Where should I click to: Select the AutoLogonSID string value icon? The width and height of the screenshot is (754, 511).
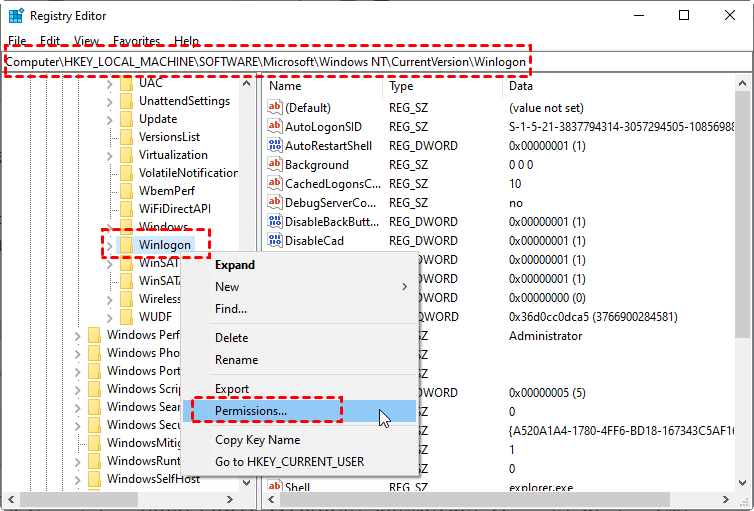[x=276, y=127]
